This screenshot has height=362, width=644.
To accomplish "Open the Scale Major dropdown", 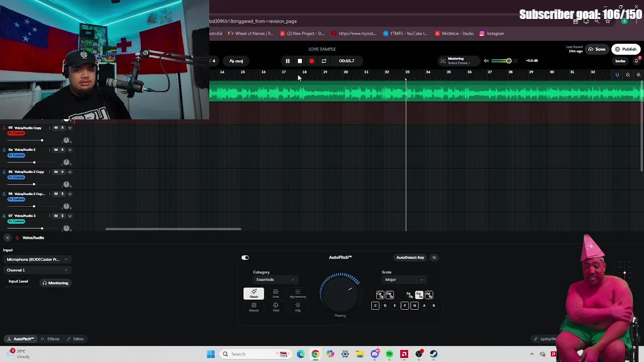I will tap(404, 280).
